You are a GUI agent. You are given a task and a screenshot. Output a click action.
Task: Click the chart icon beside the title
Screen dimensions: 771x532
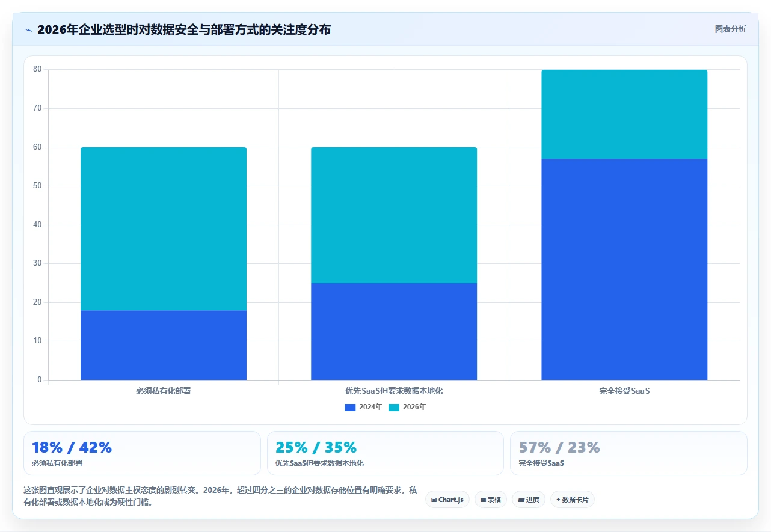(x=29, y=30)
